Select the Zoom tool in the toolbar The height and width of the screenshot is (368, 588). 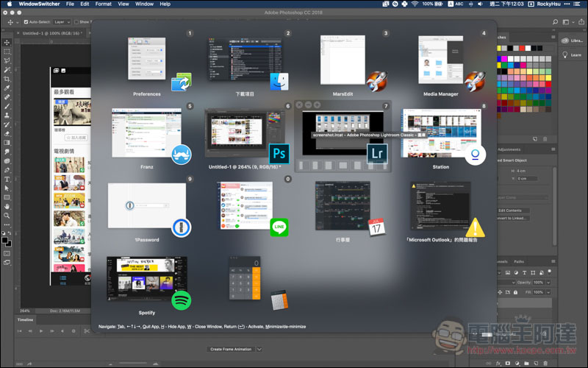(7, 216)
